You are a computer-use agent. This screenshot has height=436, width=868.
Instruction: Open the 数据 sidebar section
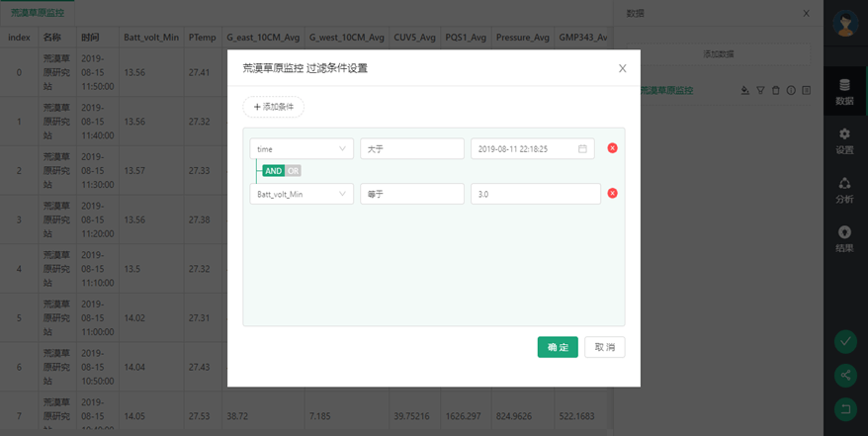click(x=844, y=91)
